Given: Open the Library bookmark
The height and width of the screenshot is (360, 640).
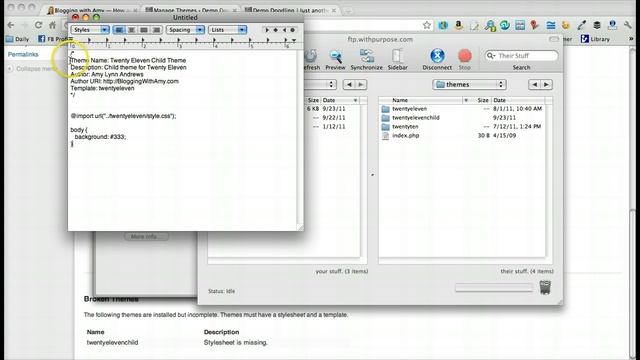Looking at the screenshot, I should click(596, 39).
